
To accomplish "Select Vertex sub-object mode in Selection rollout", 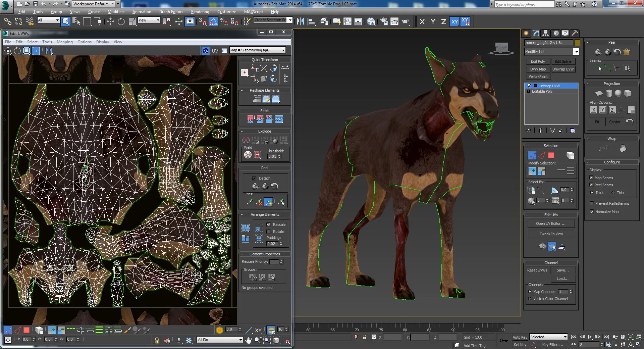I will tap(532, 155).
